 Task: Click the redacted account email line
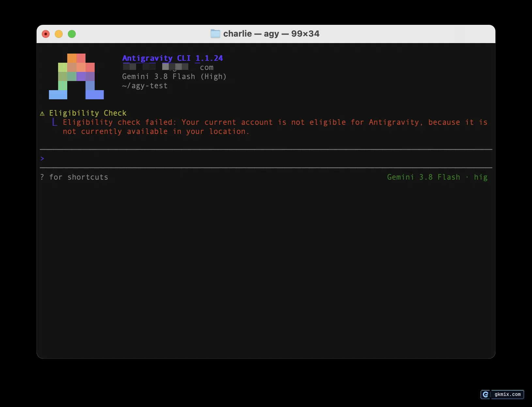[168, 67]
